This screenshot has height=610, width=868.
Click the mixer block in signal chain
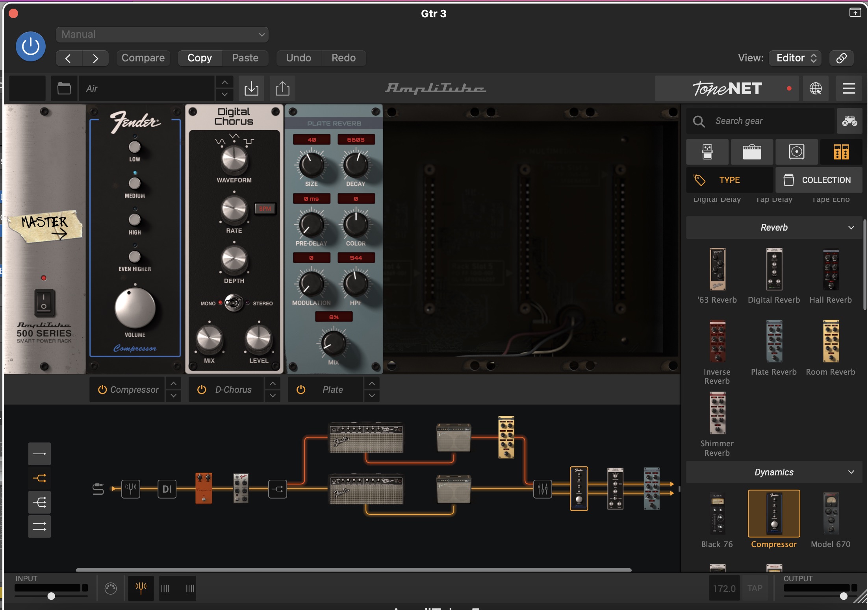[542, 489]
